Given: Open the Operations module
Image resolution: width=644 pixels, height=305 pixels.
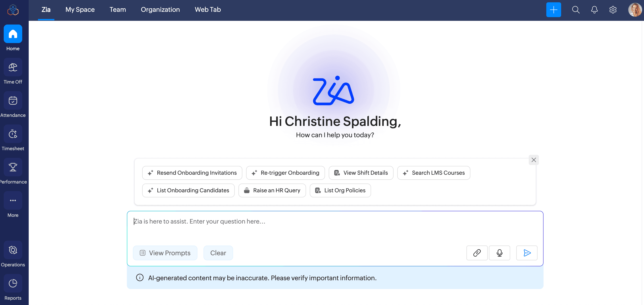Looking at the screenshot, I should click(13, 250).
